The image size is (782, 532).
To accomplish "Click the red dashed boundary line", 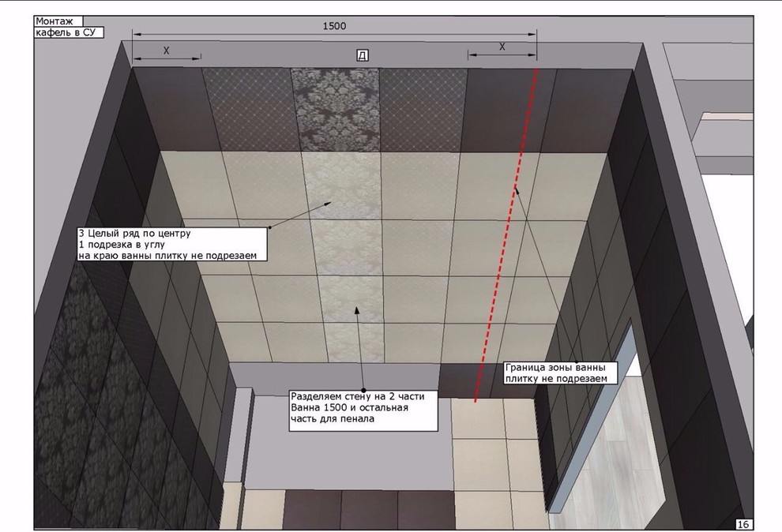I will pos(506,237).
